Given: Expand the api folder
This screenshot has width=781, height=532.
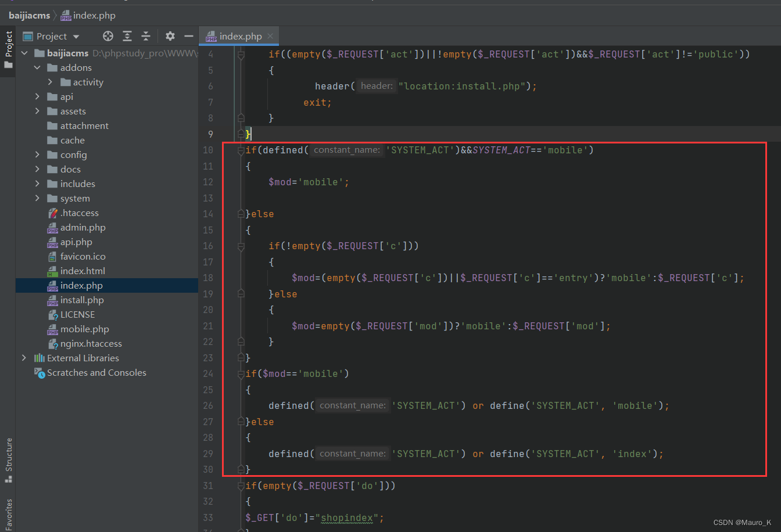Looking at the screenshot, I should click(37, 97).
